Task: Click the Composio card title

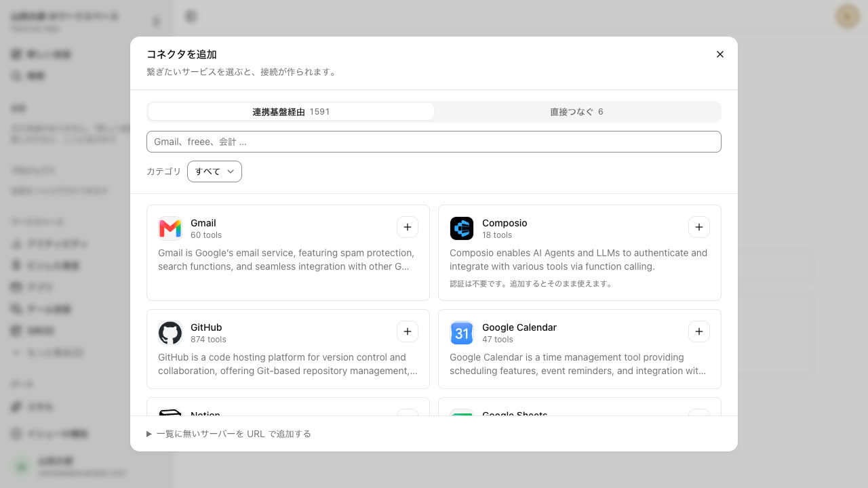Action: coord(505,223)
